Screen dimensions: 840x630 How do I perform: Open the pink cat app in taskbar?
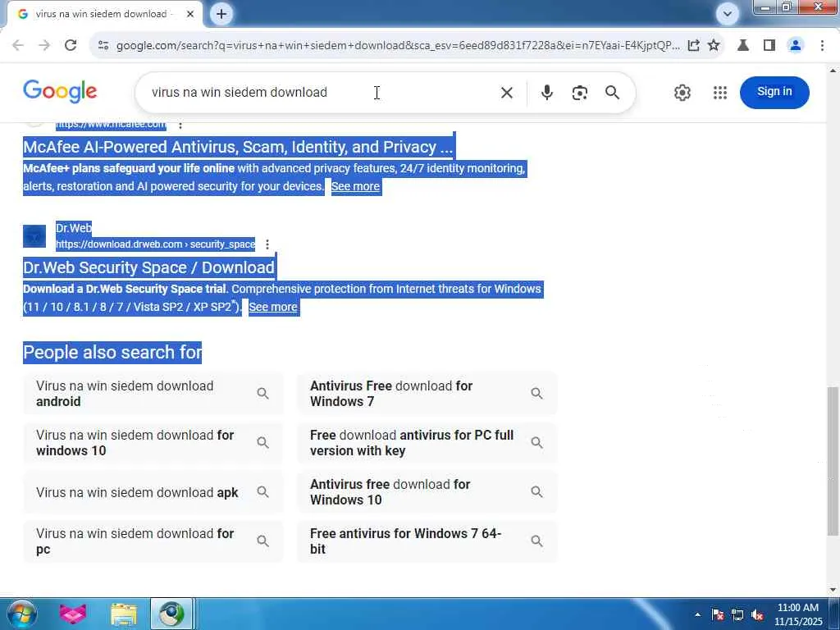point(73,614)
